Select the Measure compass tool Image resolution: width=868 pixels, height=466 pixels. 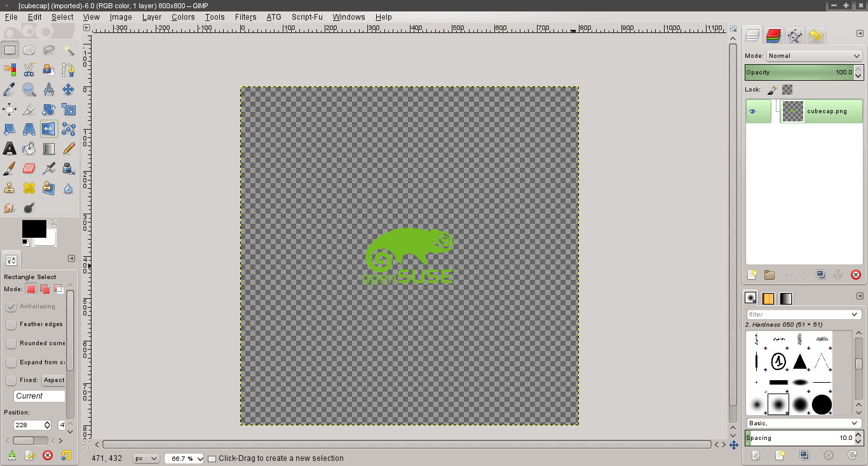[x=49, y=90]
